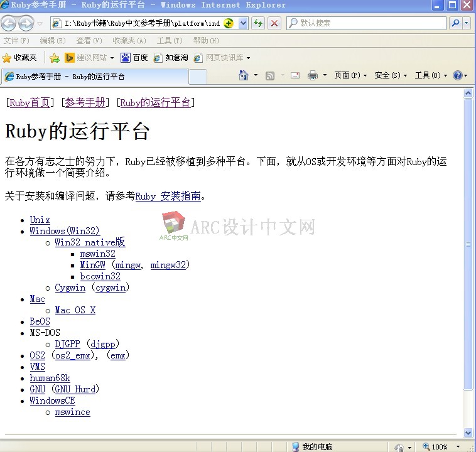This screenshot has height=452, width=476.
Task: Click the 收藏夹 favorites star button
Action: click(x=19, y=57)
